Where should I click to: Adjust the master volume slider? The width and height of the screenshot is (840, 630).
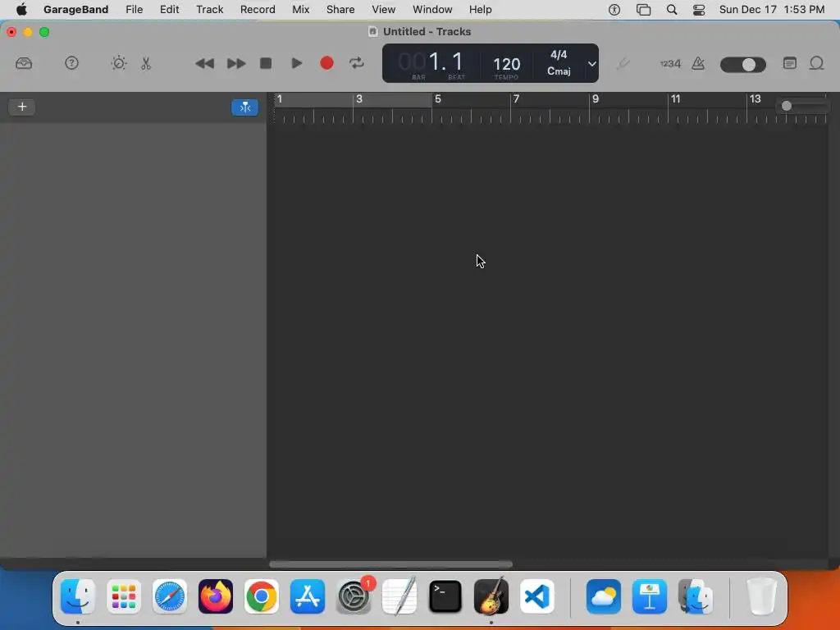(743, 65)
